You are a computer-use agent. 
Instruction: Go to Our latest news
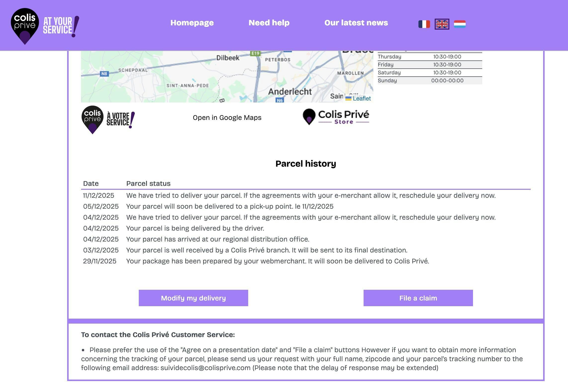tap(356, 23)
